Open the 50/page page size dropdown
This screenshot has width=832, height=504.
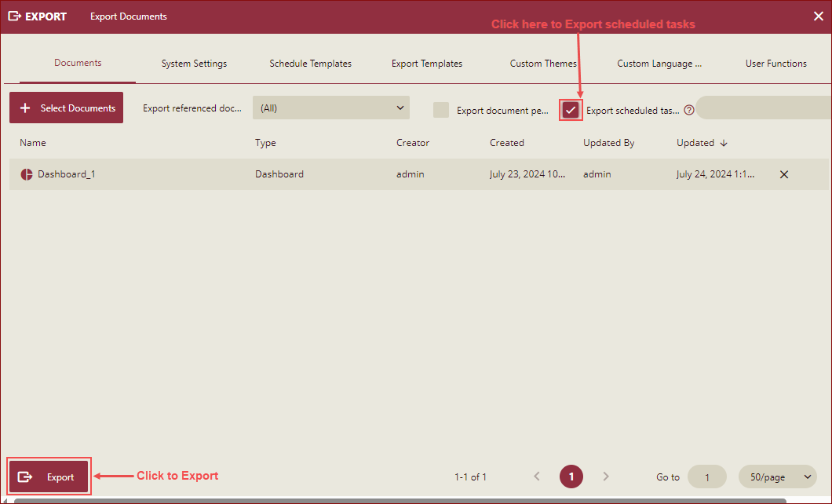tap(777, 477)
